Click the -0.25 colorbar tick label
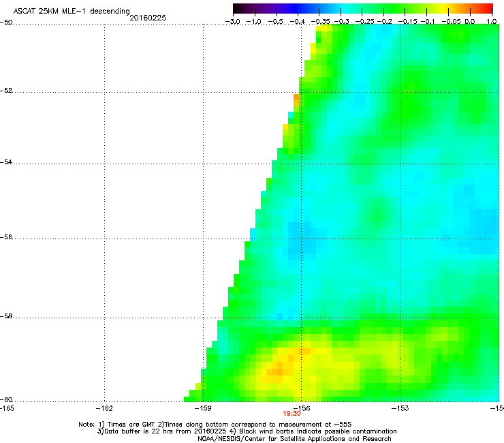 click(365, 22)
